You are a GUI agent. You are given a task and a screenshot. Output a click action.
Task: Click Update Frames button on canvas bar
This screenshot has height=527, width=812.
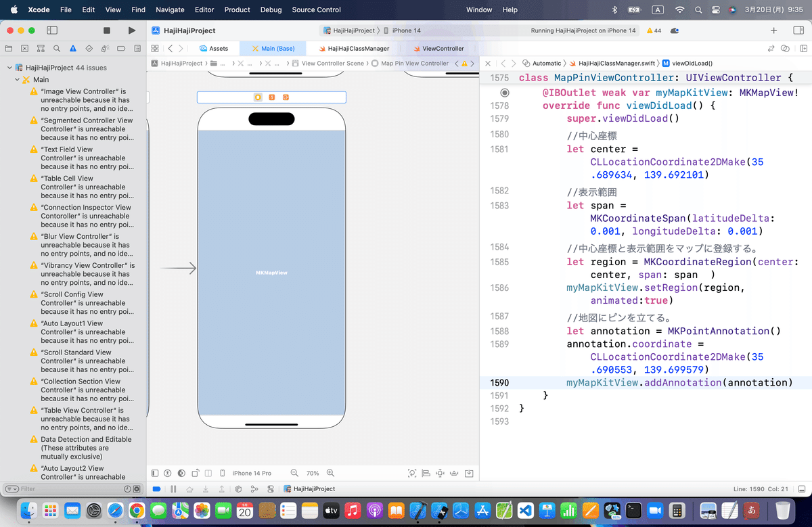[x=412, y=473]
